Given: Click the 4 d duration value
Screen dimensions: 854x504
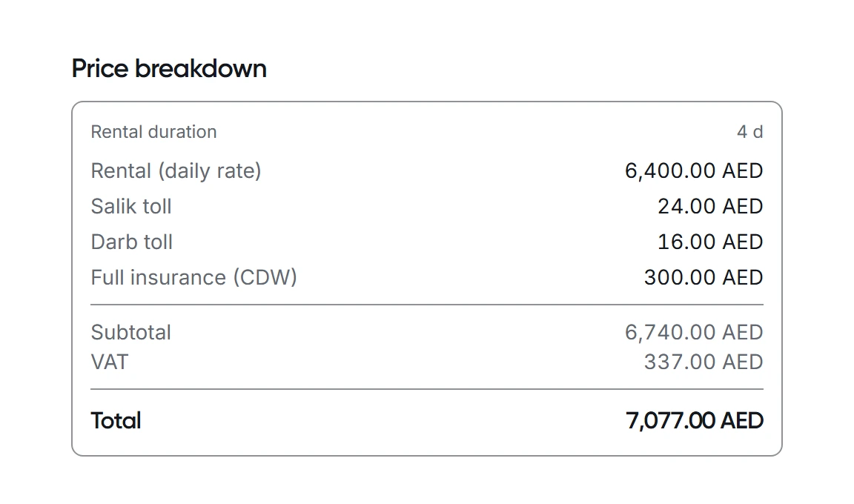Looking at the screenshot, I should (750, 132).
